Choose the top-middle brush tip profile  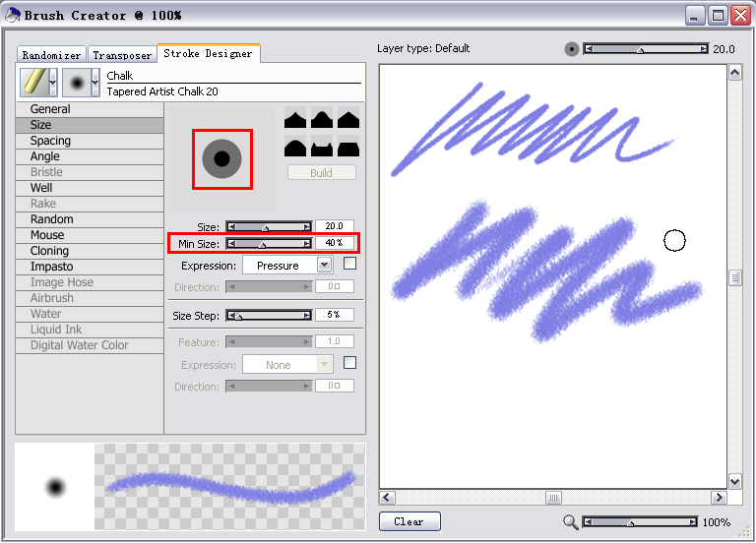322,119
